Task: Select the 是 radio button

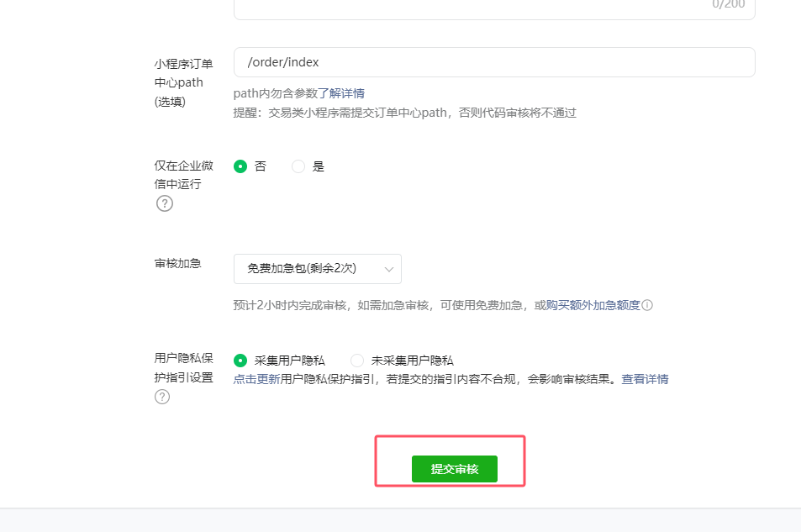Action: tap(298, 166)
